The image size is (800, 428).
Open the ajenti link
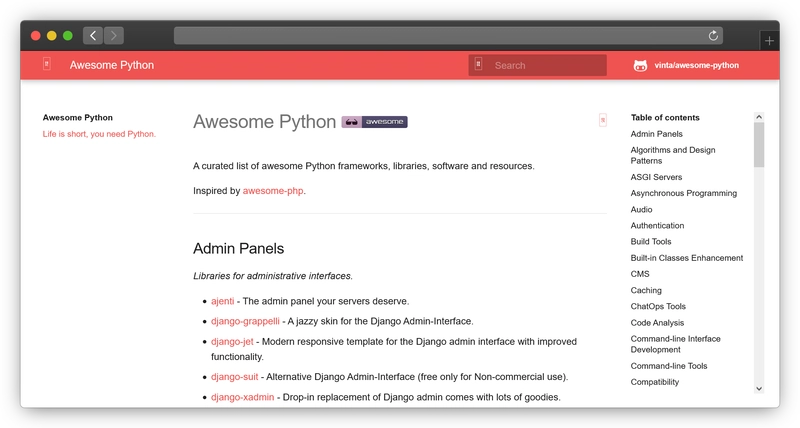[222, 301]
